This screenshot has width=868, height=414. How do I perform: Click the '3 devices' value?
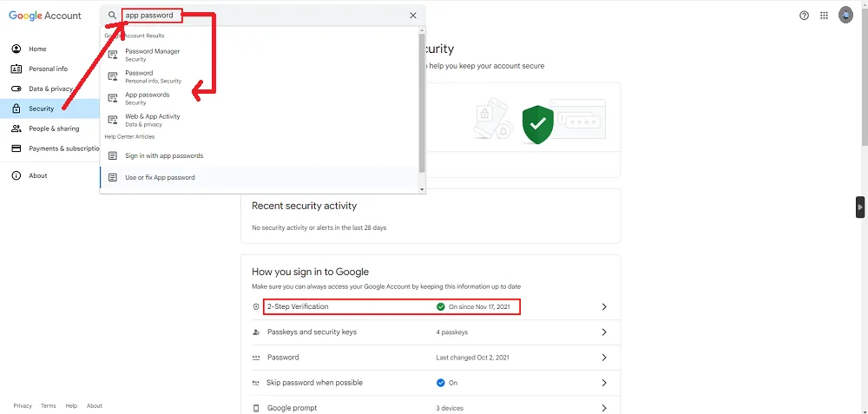pyautogui.click(x=450, y=408)
